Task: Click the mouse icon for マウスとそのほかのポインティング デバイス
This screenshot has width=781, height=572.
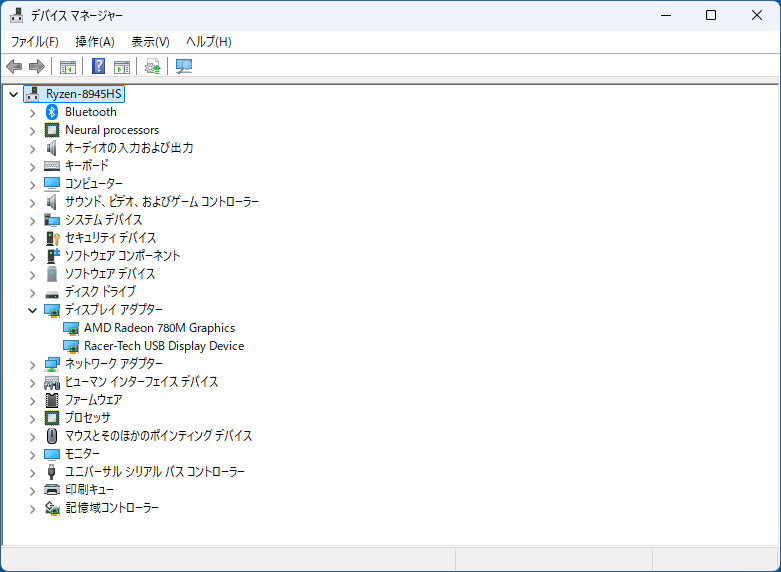Action: pos(52,436)
